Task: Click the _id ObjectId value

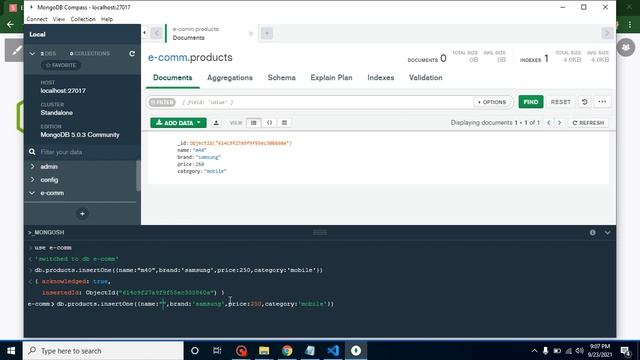Action: click(x=241, y=143)
